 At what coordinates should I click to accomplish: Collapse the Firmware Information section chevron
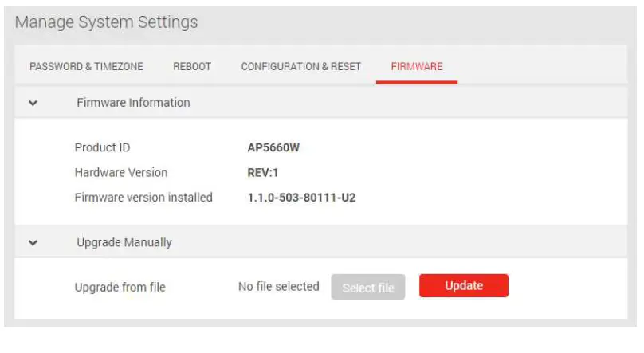pos(33,103)
